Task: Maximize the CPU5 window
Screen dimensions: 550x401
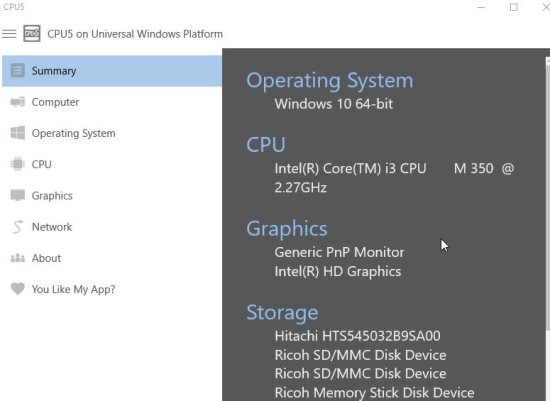Action: click(514, 7)
